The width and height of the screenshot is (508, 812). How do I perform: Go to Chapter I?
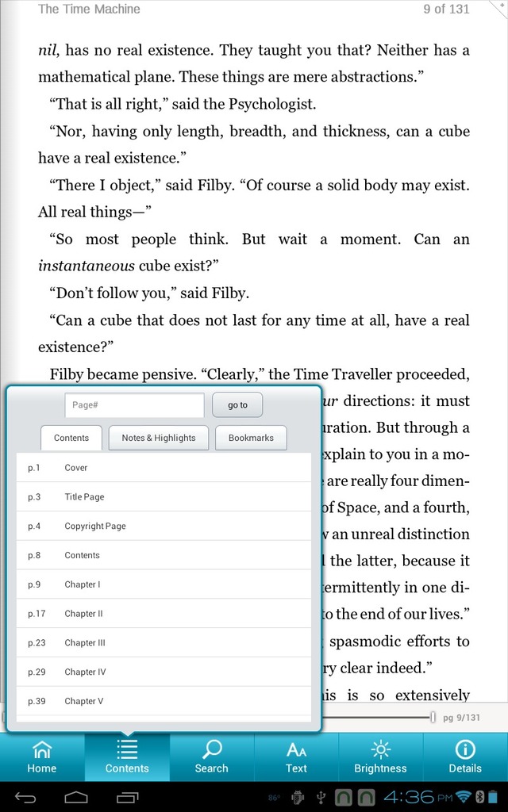tap(164, 584)
